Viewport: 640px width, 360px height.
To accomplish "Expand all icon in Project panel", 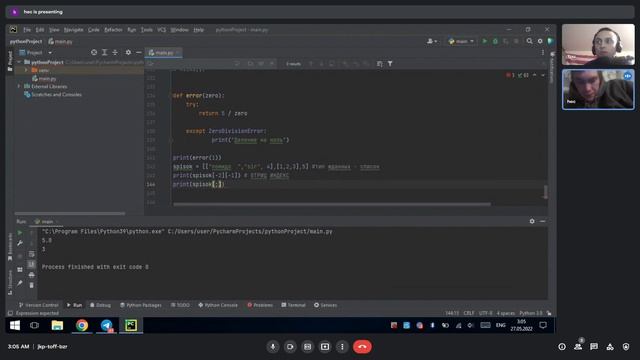I will (104, 53).
